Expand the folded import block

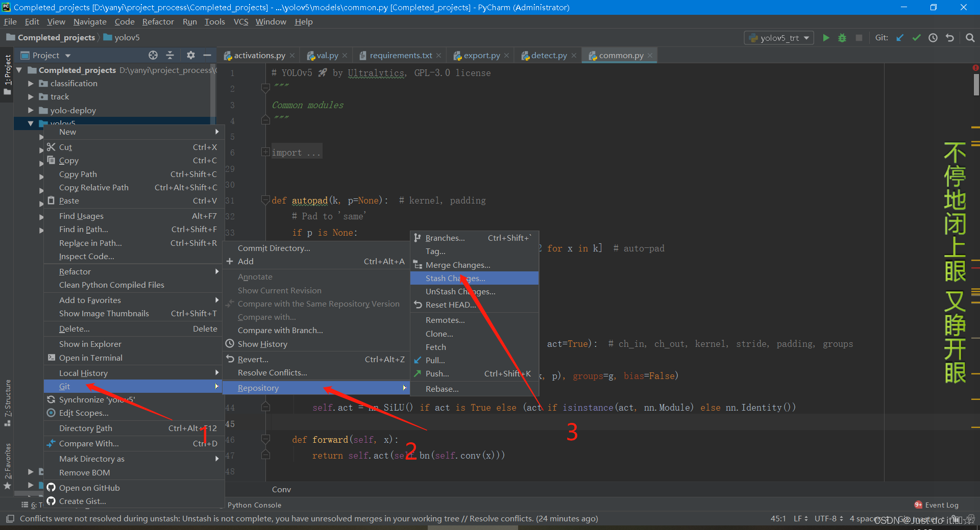tap(265, 152)
